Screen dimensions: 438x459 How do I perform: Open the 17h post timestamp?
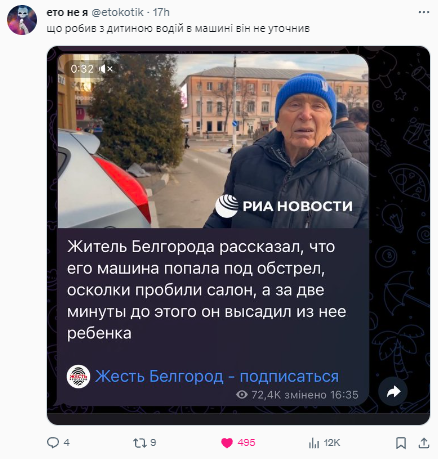(x=161, y=12)
